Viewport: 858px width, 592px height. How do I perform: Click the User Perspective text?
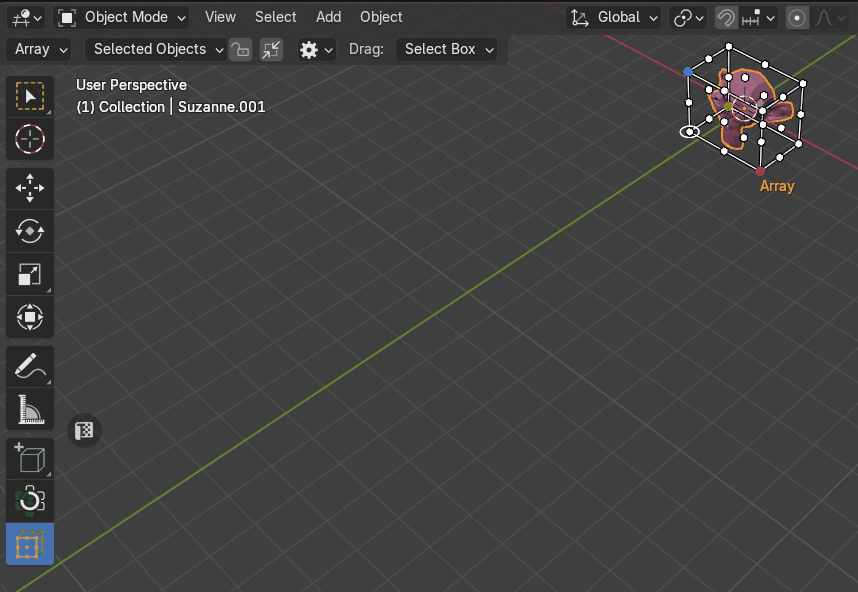click(131, 85)
